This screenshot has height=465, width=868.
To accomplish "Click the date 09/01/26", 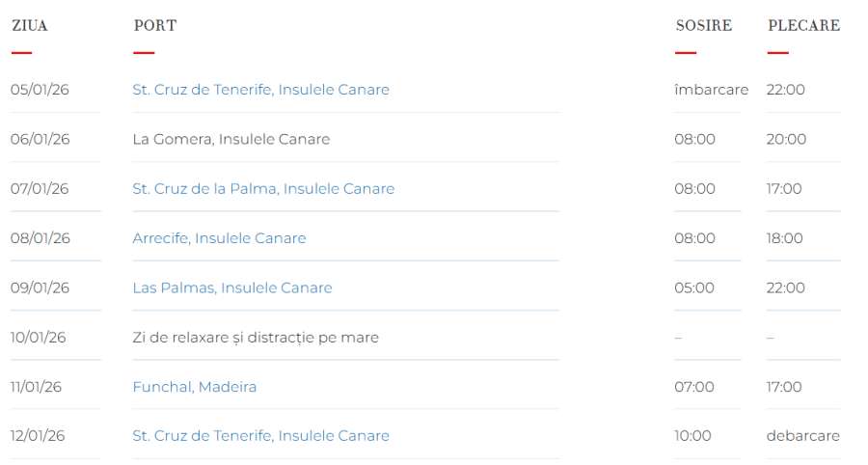I will (40, 287).
